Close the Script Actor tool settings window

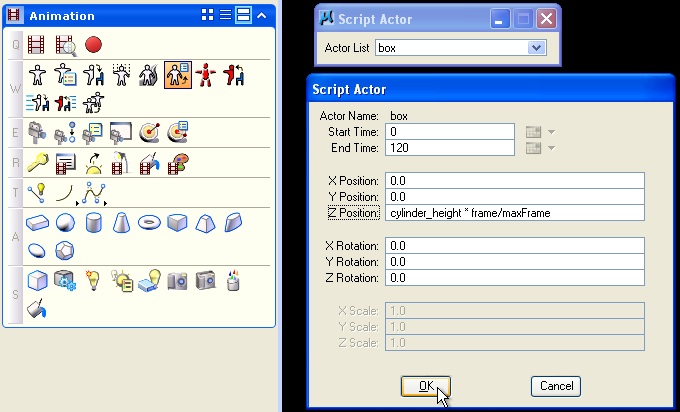(546, 19)
